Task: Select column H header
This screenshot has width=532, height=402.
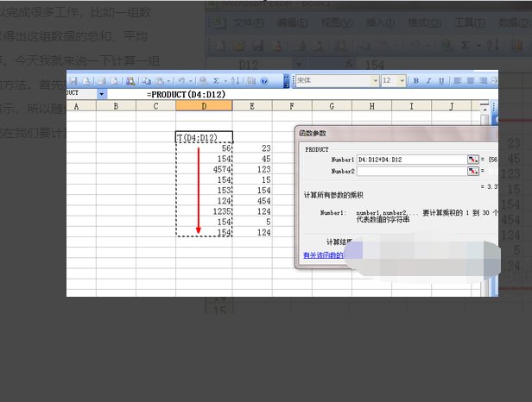Action: (372, 106)
